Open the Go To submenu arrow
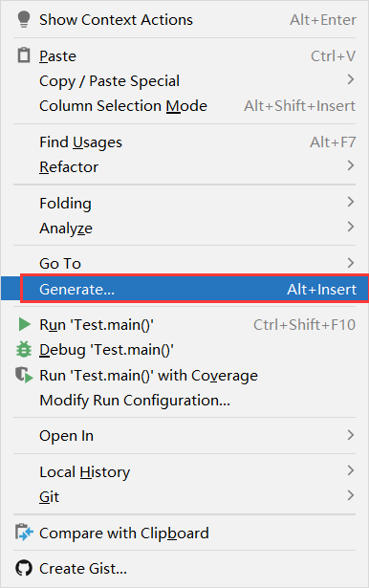Viewport: 369px width, 588px height. (x=351, y=263)
